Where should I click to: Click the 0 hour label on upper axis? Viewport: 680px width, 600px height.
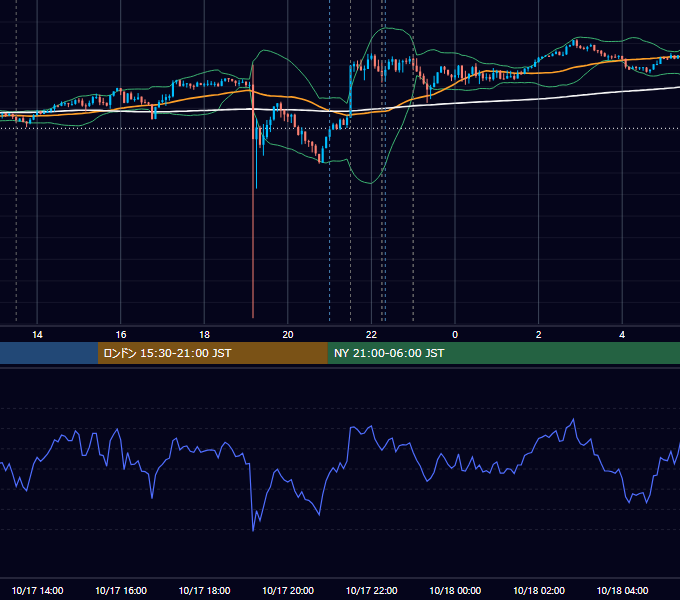click(x=455, y=335)
